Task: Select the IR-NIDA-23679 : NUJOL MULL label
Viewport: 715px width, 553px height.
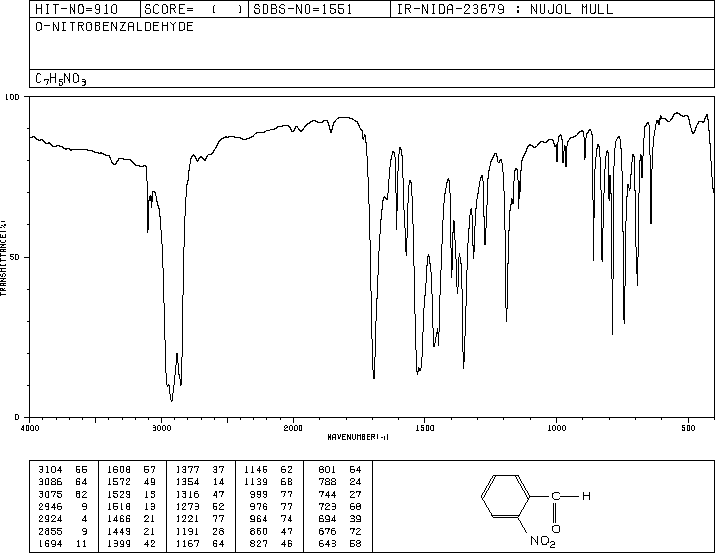Action: (x=505, y=9)
